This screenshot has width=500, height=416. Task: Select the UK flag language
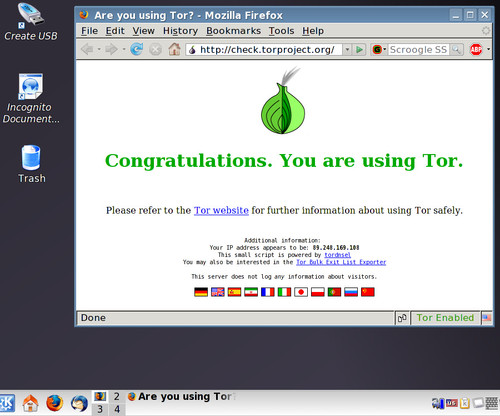pos(218,292)
